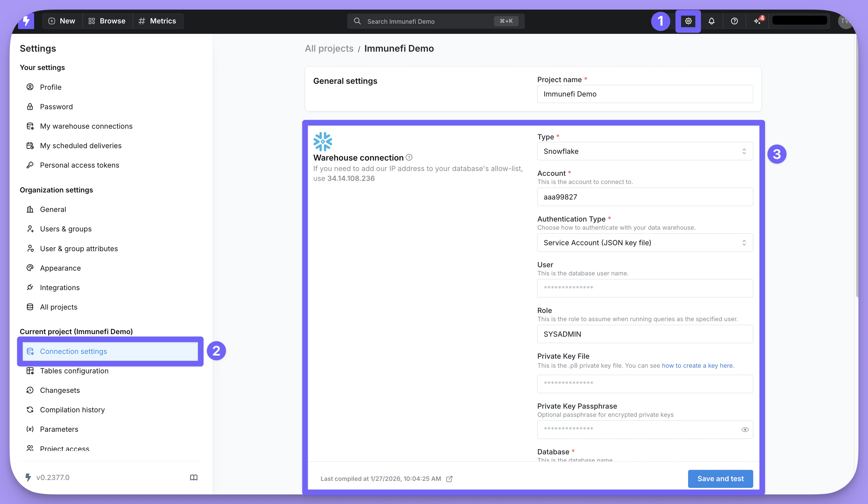Click the Snowflake logo icon

click(x=322, y=141)
